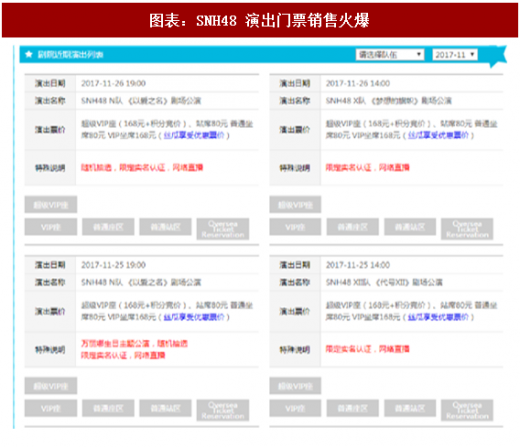Click the star icon in the blue header

tap(29, 54)
